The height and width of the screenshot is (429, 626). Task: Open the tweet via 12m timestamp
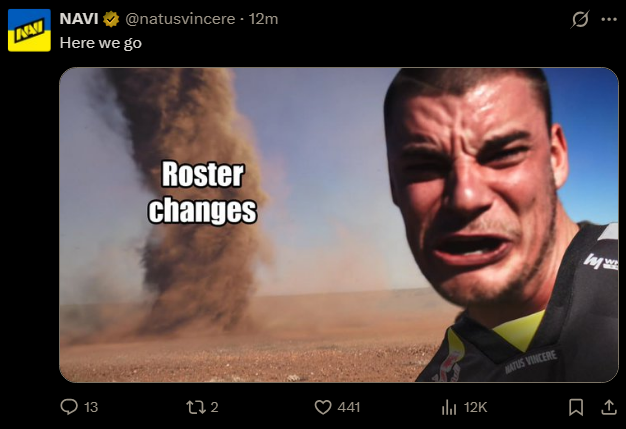tap(263, 19)
